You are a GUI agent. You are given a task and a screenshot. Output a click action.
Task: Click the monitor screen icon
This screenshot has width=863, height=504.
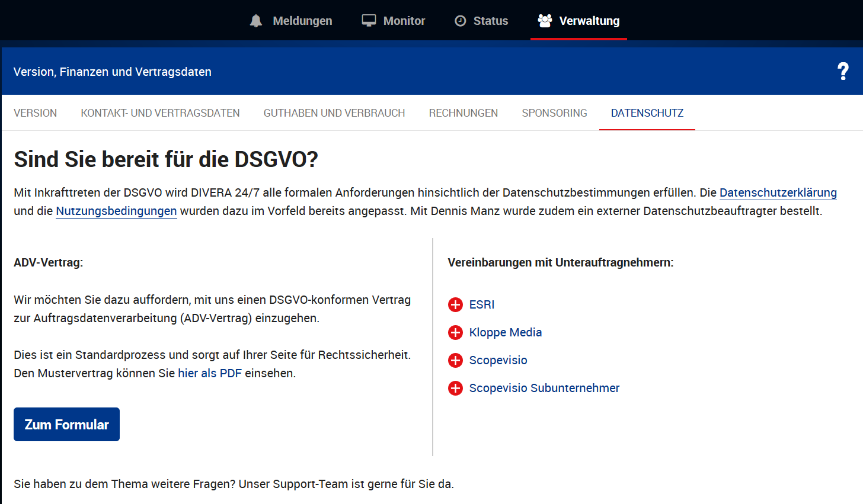click(x=369, y=21)
